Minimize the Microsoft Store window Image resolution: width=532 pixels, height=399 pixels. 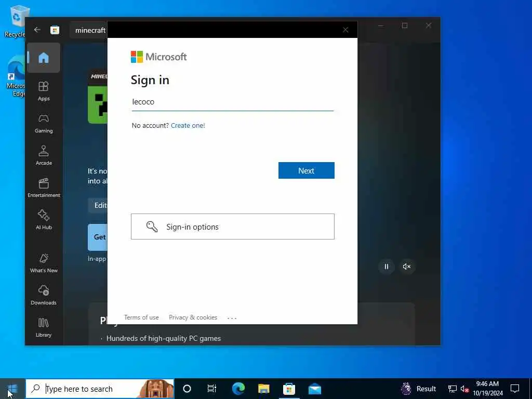coord(381,26)
